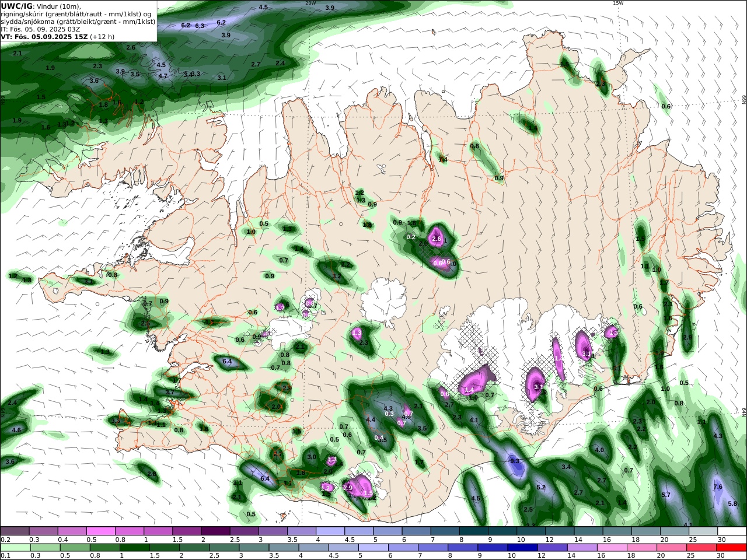Viewport: 747px width, 560px height.
Task: Select the bright pink 0.5 swatch in snow legend
Action: click(x=100, y=531)
